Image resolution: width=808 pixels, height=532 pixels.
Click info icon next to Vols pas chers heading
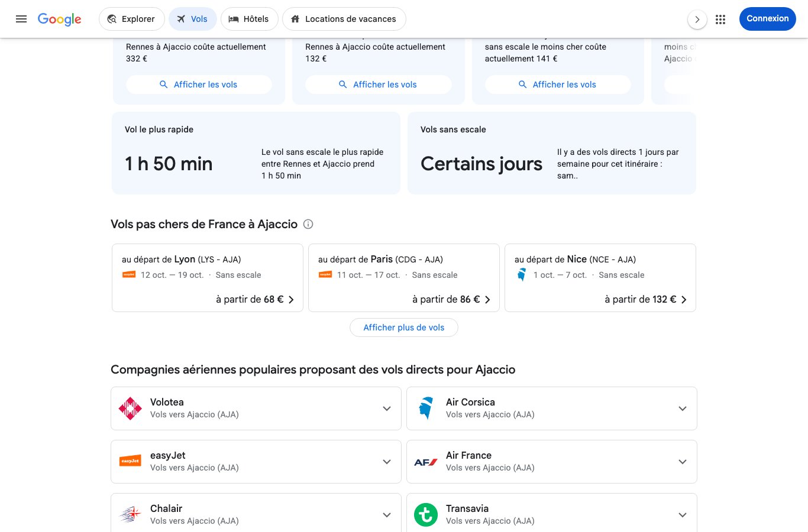pyautogui.click(x=308, y=224)
